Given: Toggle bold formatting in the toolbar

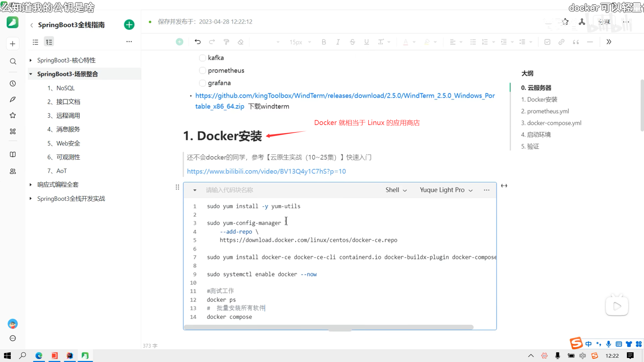Looking at the screenshot, I should [324, 42].
